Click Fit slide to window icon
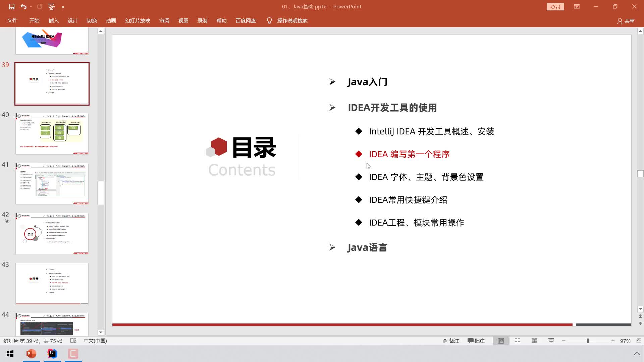The image size is (644, 362). (639, 341)
